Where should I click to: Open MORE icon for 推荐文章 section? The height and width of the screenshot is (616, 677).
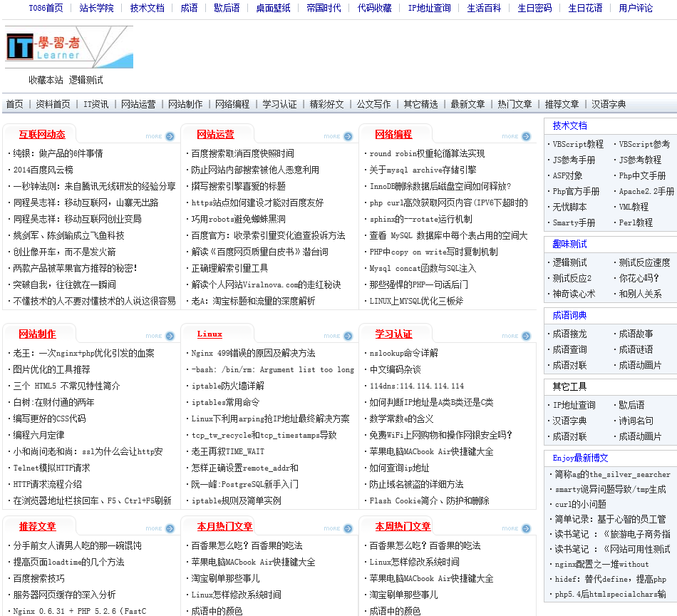click(x=160, y=529)
